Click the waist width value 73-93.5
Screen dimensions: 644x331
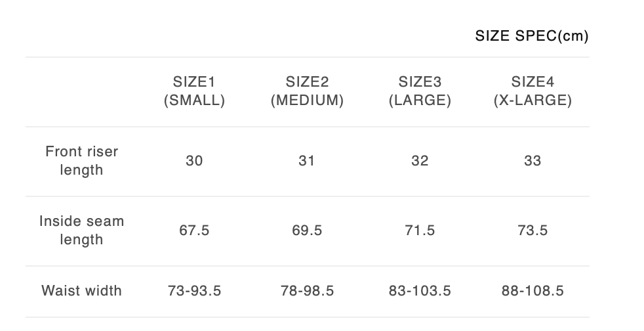[x=194, y=290]
